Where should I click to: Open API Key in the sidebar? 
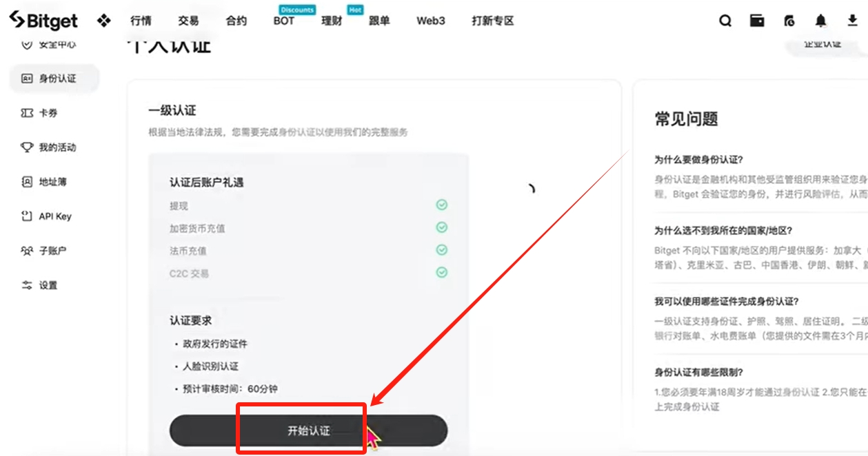tap(54, 216)
